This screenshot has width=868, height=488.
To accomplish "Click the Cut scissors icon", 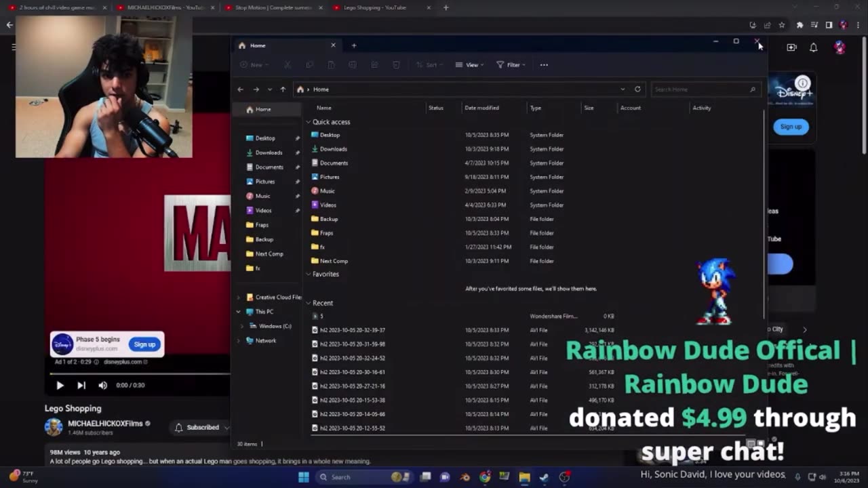I will coord(288,65).
